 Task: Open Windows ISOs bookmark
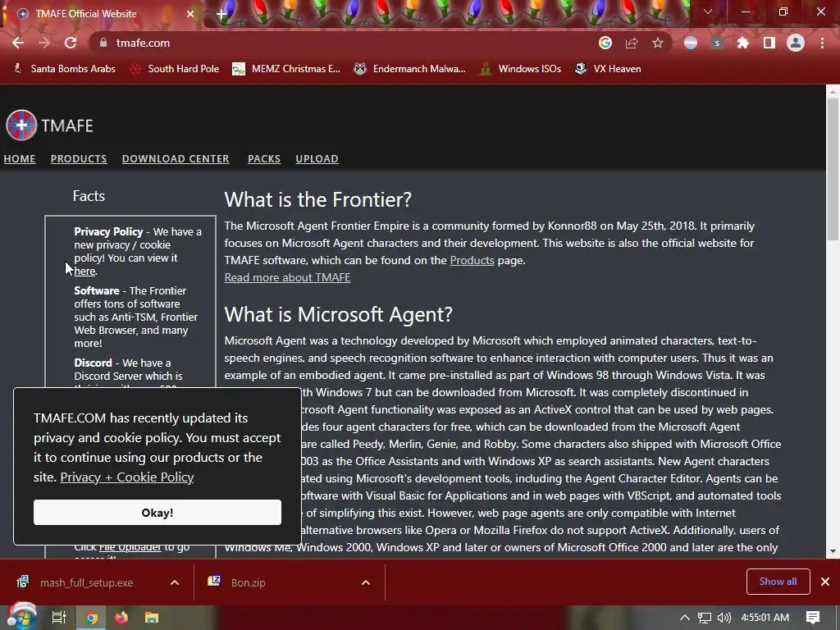(520, 69)
